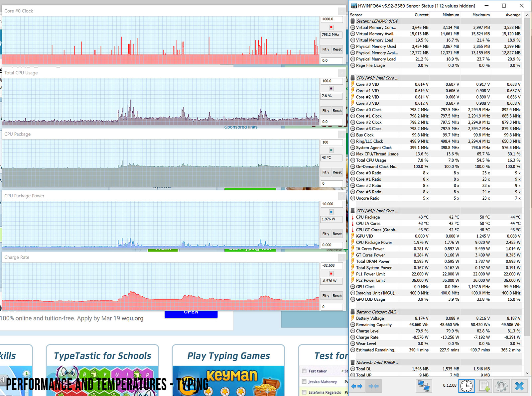The height and width of the screenshot is (396, 532).
Task: Click the icon next to Total DL row
Action: pos(353,369)
